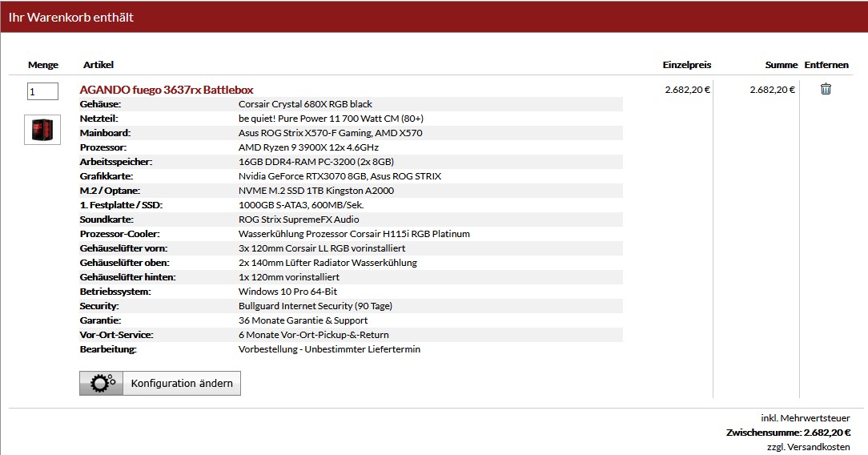Viewport: 868px width, 455px height.
Task: Click the quantity (Menge) input field
Action: [42, 91]
